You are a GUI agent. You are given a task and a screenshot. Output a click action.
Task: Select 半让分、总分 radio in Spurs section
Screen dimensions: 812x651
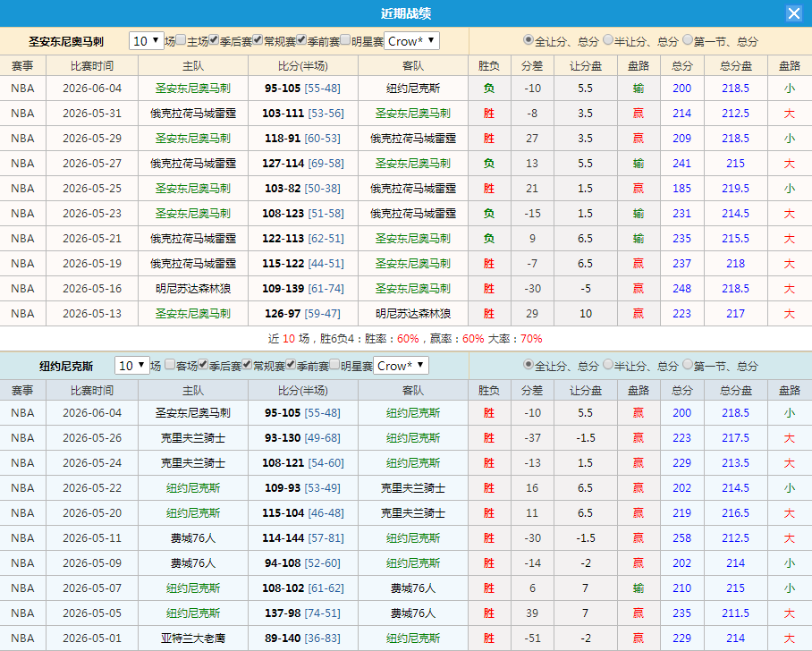(608, 40)
